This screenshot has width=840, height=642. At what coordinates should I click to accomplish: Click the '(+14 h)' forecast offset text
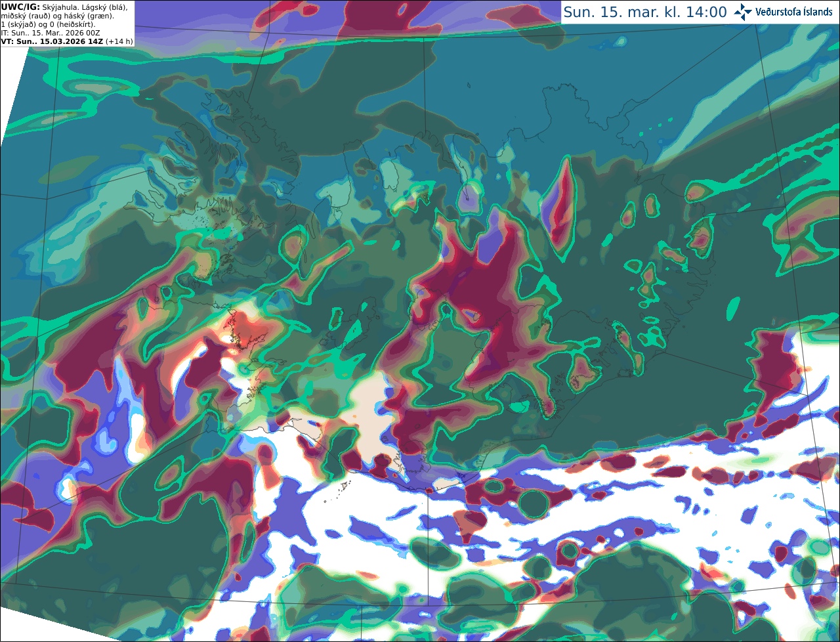[119, 41]
